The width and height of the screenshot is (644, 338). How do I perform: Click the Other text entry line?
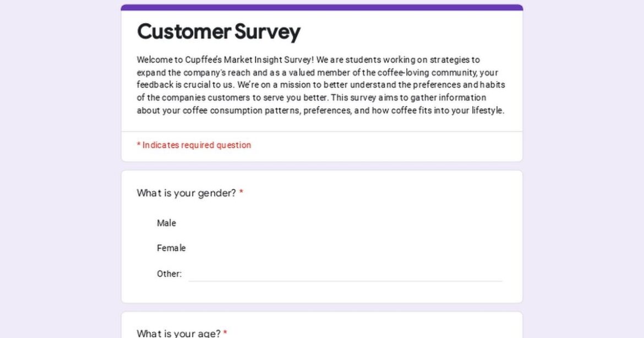coord(347,278)
